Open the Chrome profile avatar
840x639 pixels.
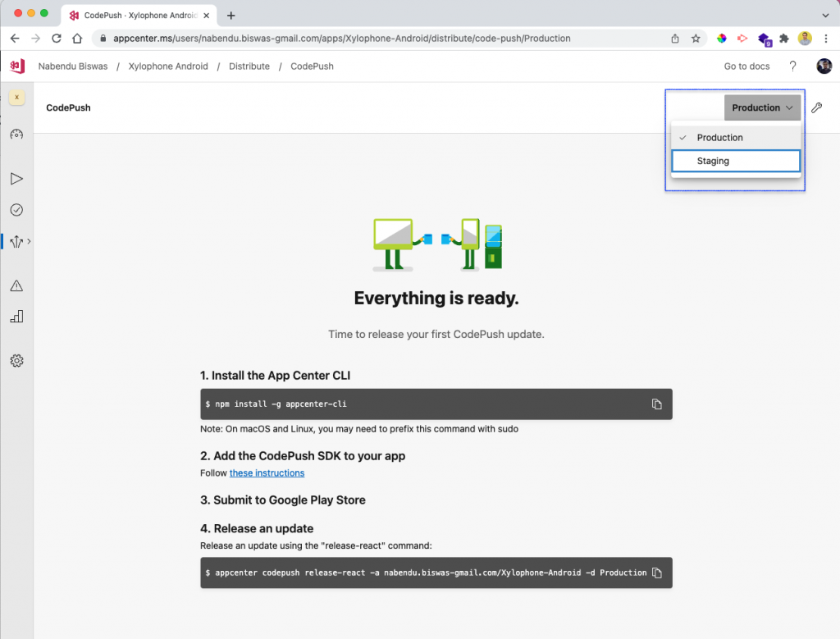click(805, 38)
